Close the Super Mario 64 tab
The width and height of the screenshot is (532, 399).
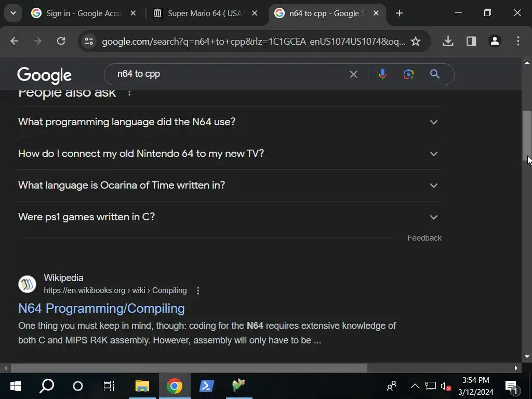coord(255,13)
